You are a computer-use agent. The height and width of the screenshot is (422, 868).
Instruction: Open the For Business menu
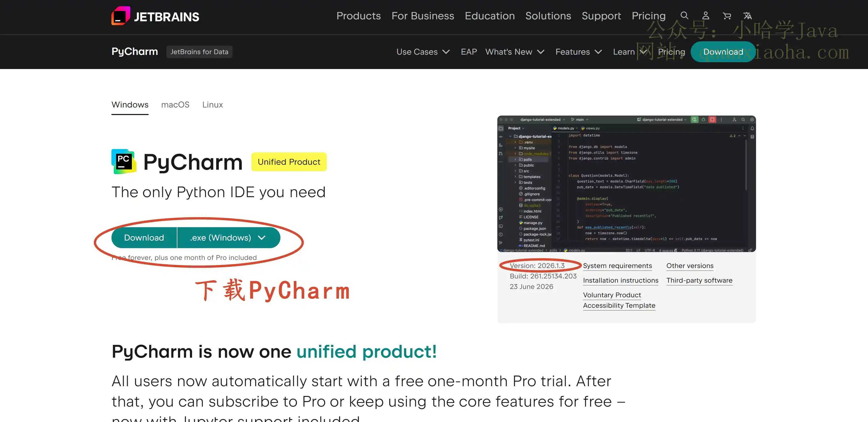422,16
